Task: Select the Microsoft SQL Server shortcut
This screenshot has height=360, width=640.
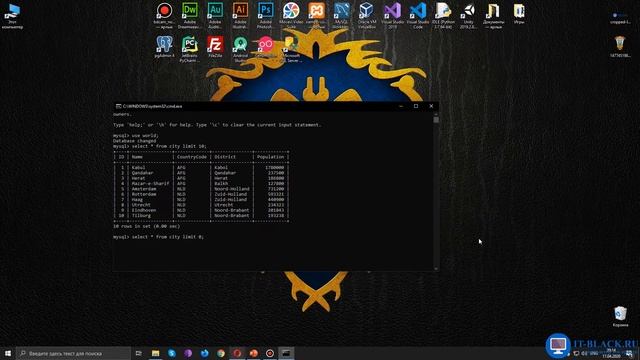Action: coord(291,49)
